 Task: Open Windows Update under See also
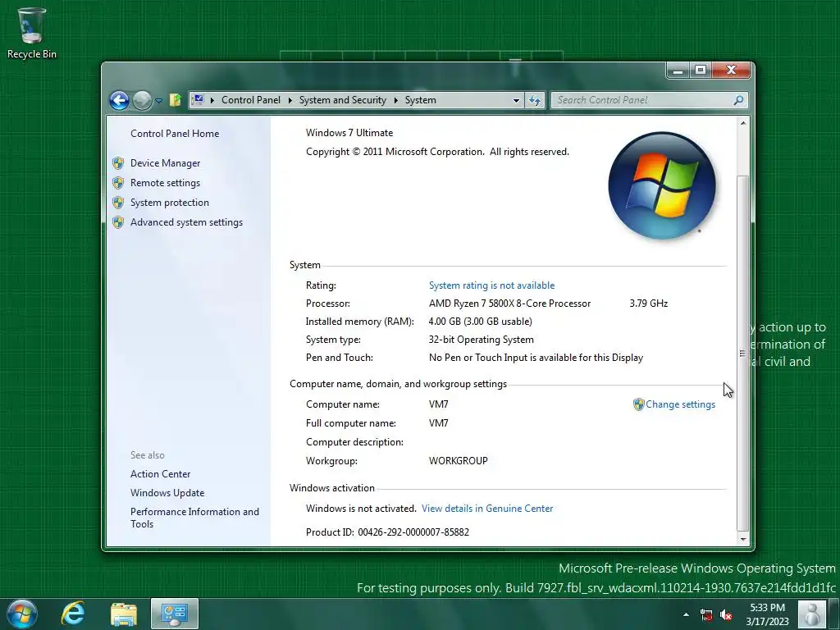[x=167, y=493]
